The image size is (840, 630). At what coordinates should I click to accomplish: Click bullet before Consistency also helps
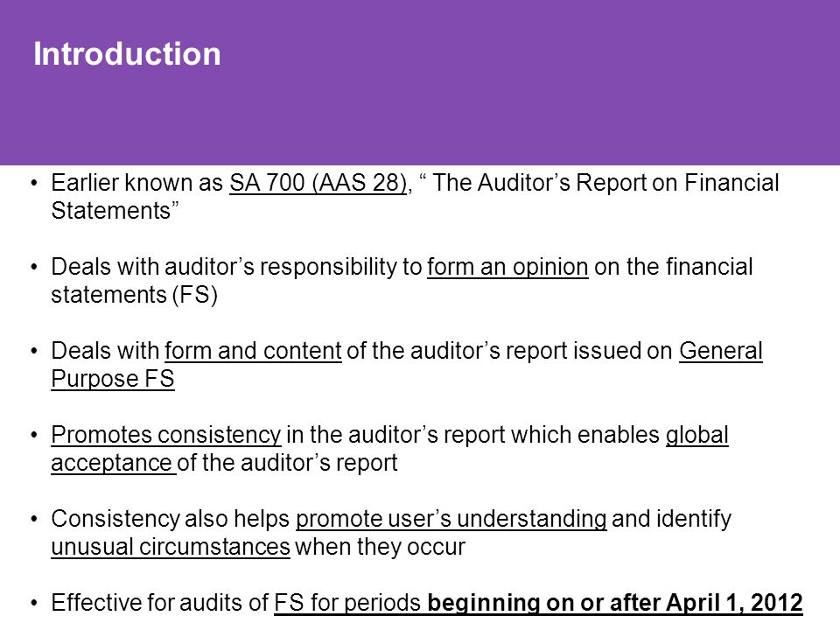(34, 519)
